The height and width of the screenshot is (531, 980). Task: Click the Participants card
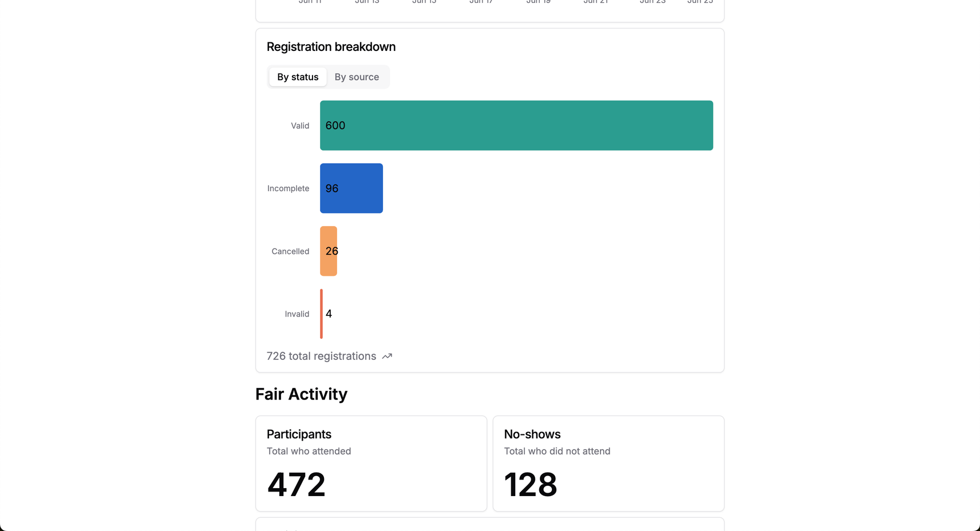[371, 463]
